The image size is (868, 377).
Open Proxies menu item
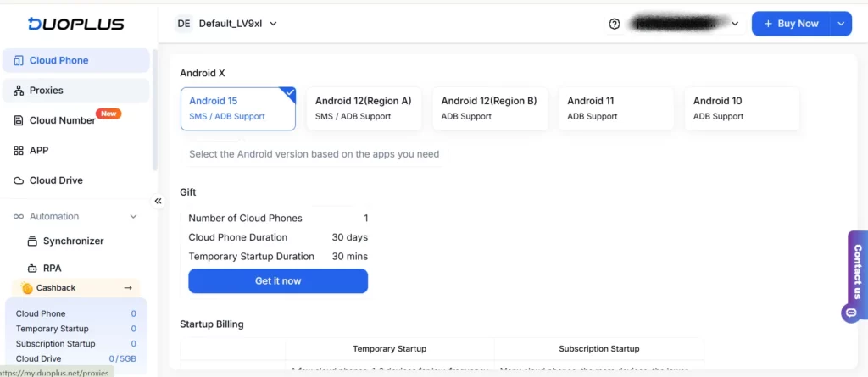point(75,91)
